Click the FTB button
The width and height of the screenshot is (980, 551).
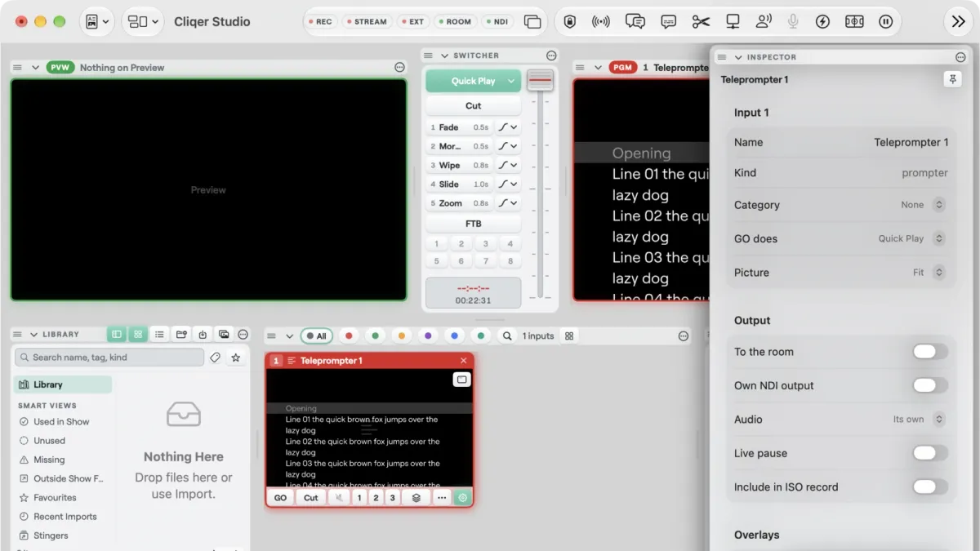pyautogui.click(x=473, y=224)
